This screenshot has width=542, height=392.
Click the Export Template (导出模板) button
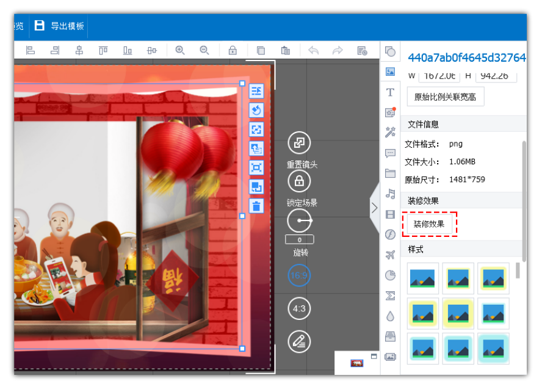59,26
